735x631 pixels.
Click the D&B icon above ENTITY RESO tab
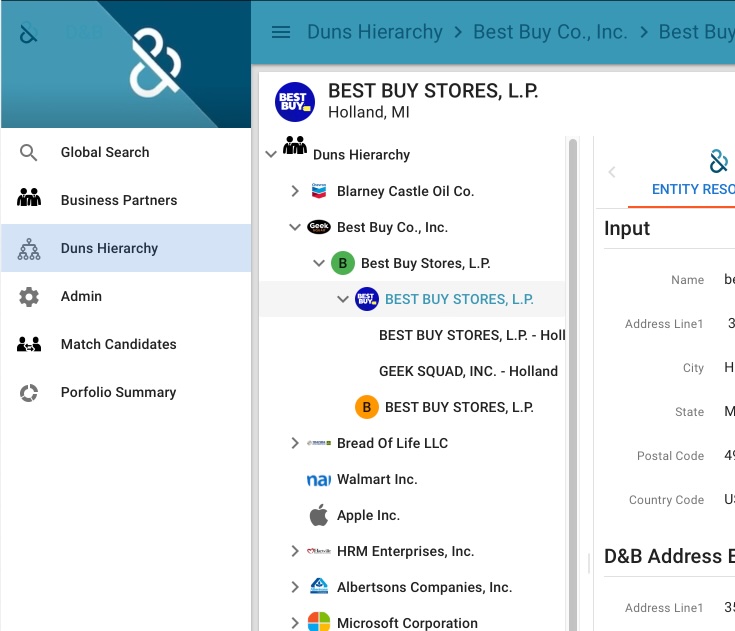[719, 161]
